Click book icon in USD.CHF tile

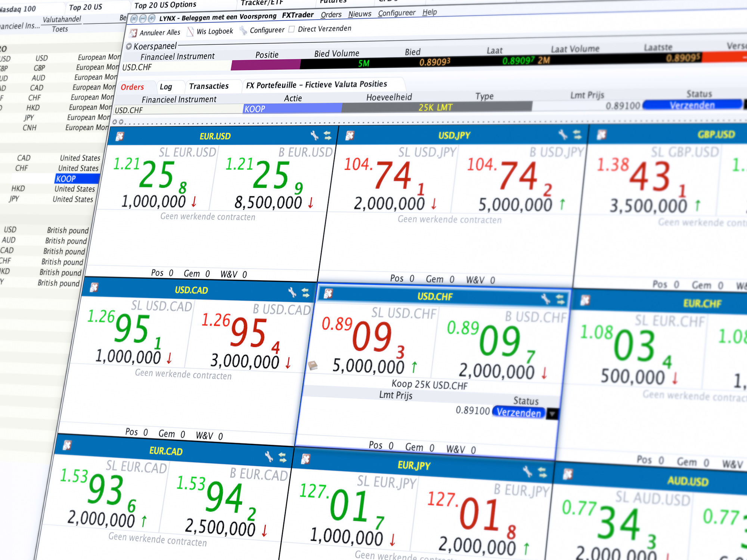pos(313,365)
